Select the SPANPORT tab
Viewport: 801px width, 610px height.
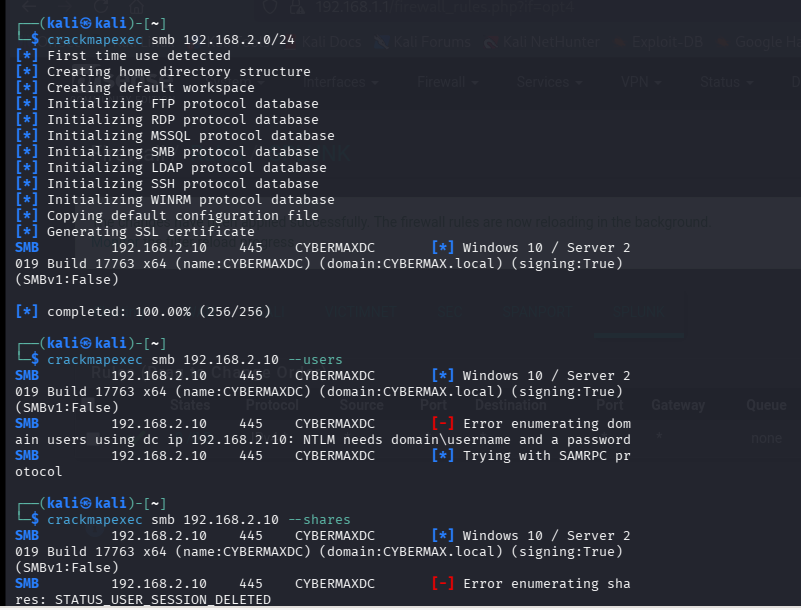pyautogui.click(x=537, y=309)
